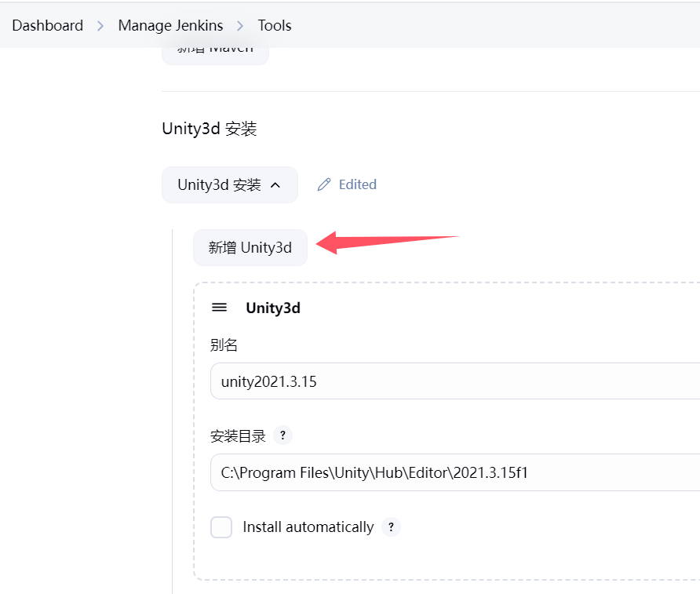
Task: Click chevron after Manage Jenkins breadcrumb
Action: tap(240, 27)
